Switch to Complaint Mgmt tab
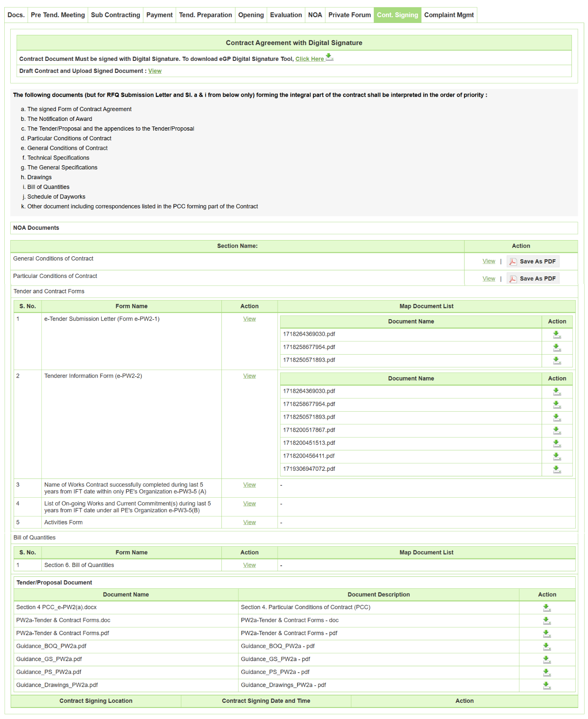 point(449,15)
